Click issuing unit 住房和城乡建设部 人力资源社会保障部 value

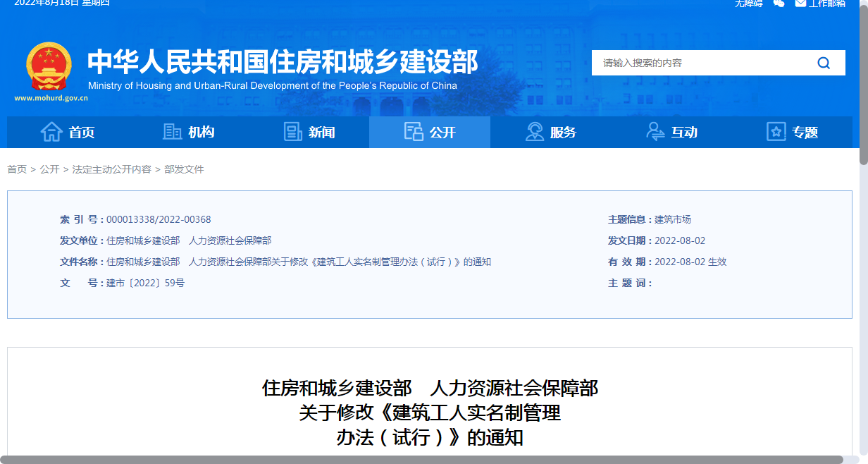click(189, 240)
